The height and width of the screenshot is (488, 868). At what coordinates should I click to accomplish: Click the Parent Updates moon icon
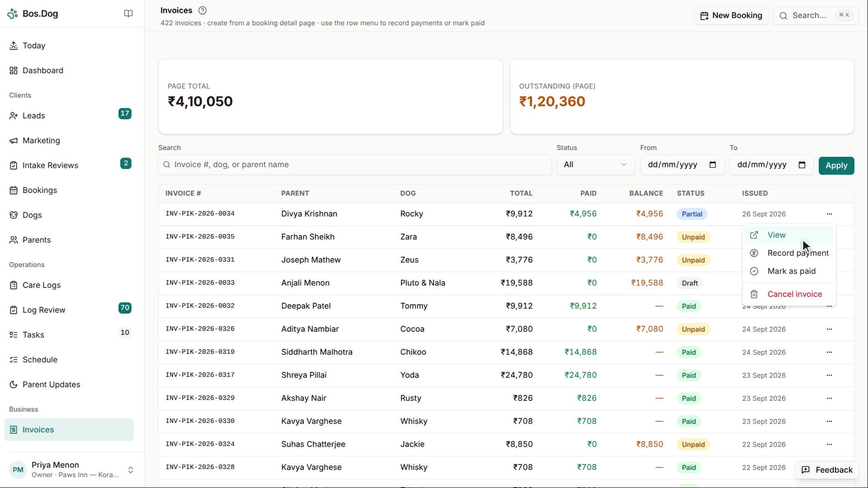pos(14,385)
